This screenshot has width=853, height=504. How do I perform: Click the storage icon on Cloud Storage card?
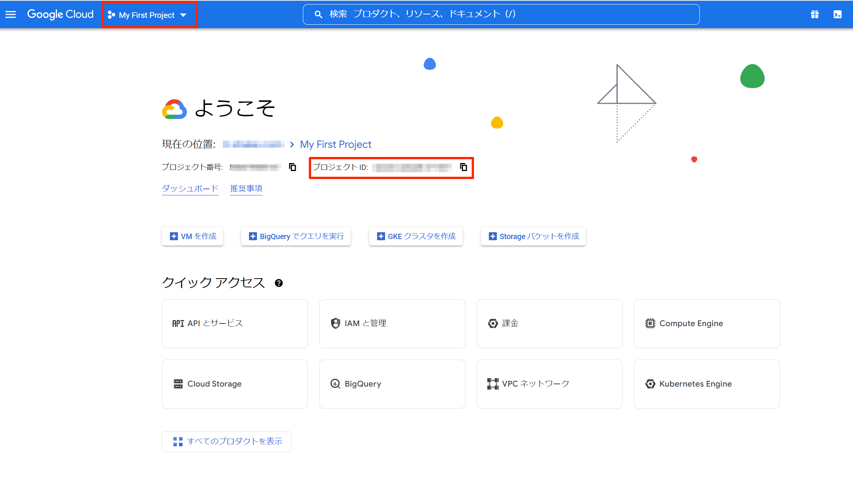178,384
